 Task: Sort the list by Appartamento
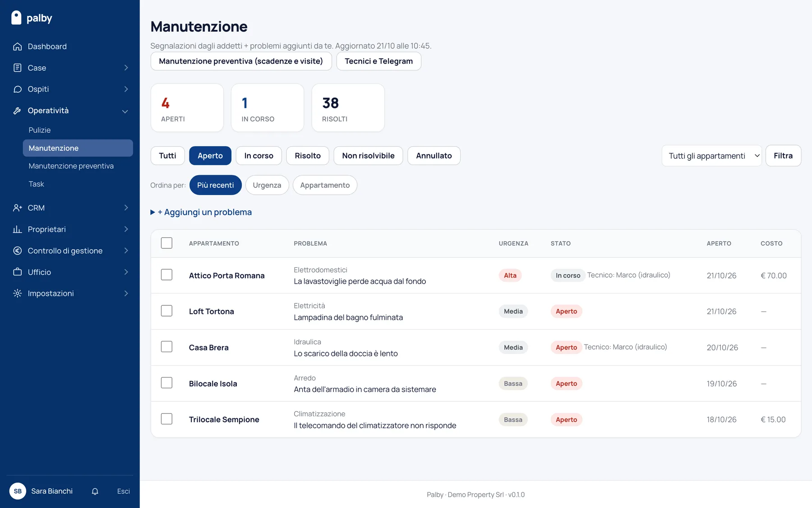click(325, 185)
